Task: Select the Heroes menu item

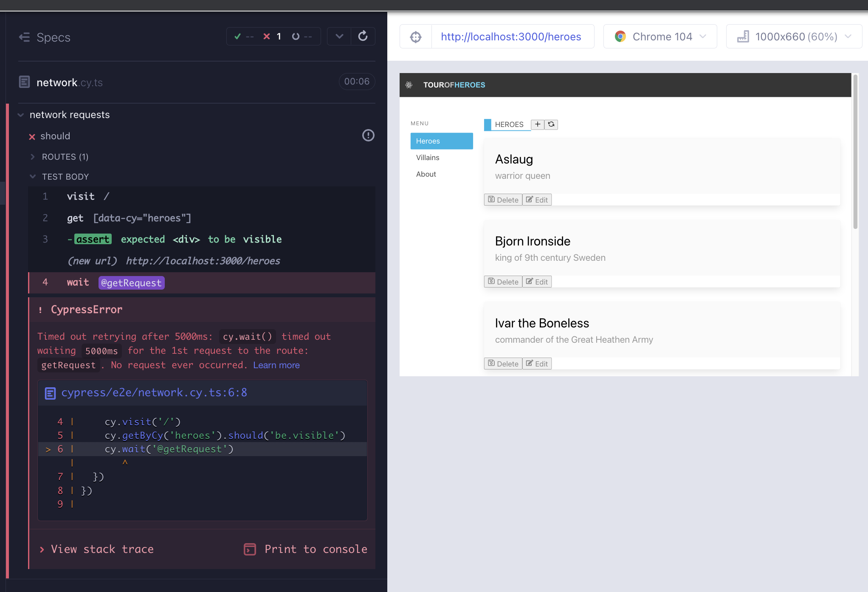Action: pyautogui.click(x=442, y=141)
